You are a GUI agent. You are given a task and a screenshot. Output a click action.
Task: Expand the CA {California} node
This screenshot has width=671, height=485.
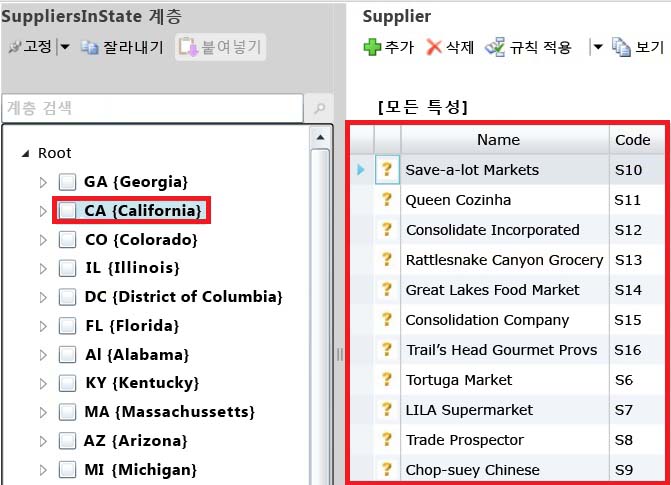coord(43,211)
